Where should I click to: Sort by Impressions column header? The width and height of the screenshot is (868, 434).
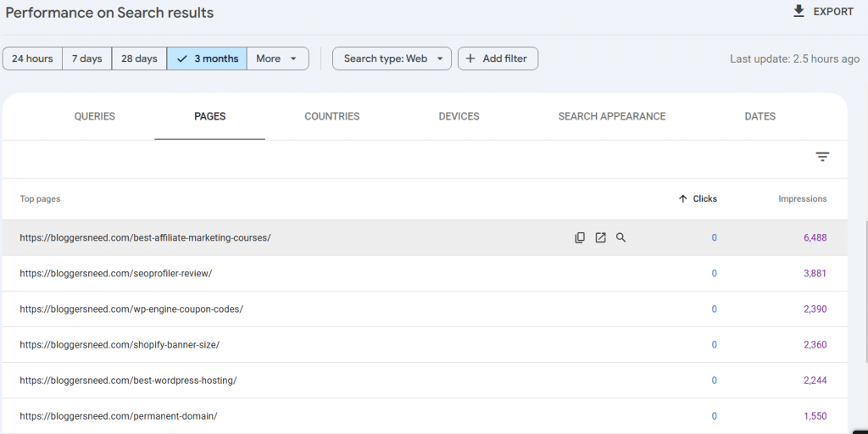pos(803,198)
